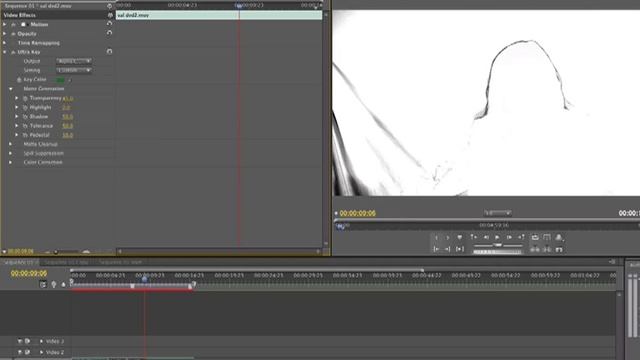Expand the Video 2 track
640x360 pixels.
[41, 352]
